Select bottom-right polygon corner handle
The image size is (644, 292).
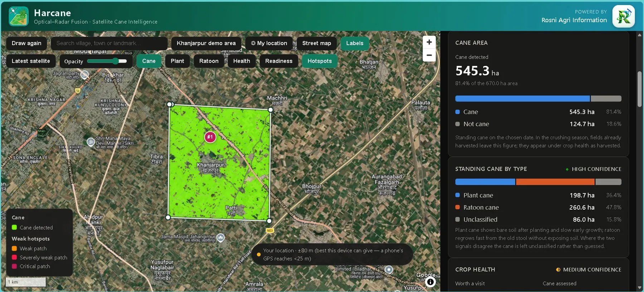(x=269, y=221)
